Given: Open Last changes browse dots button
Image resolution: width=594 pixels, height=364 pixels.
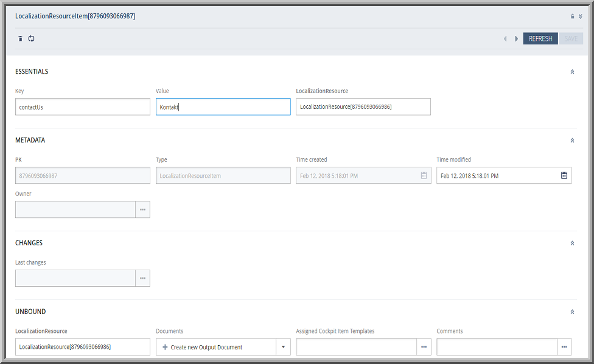Looking at the screenshot, I should 142,278.
